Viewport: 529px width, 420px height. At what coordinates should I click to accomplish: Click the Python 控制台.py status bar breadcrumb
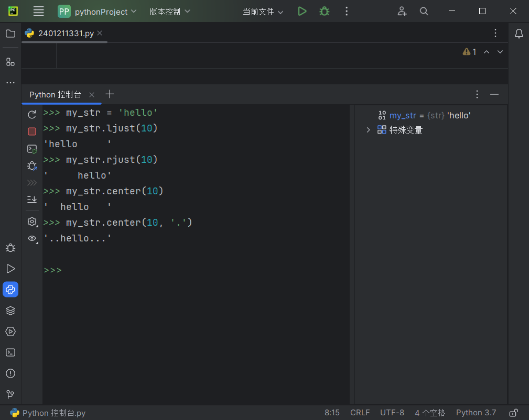pos(48,413)
